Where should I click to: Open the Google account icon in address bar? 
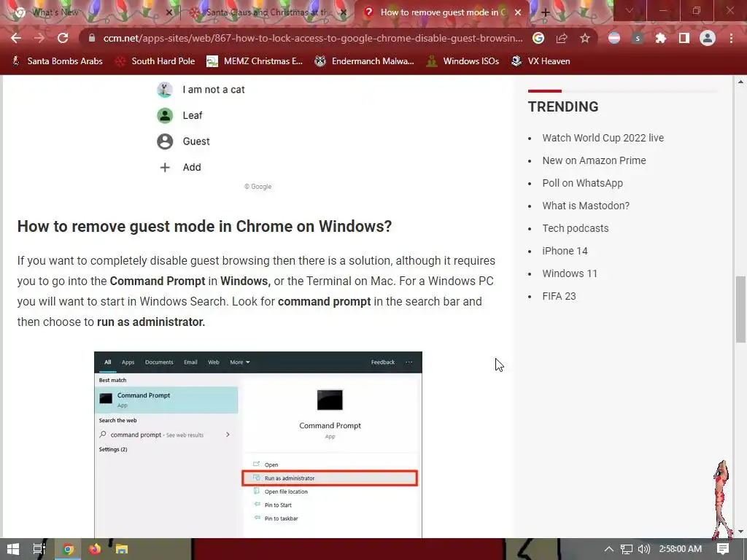pyautogui.click(x=538, y=38)
